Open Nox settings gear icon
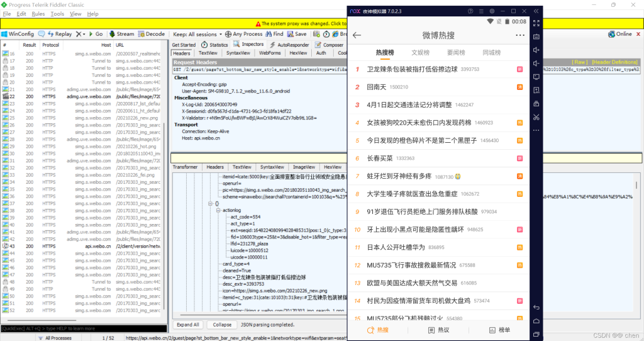The width and height of the screenshot is (644, 341). click(492, 11)
